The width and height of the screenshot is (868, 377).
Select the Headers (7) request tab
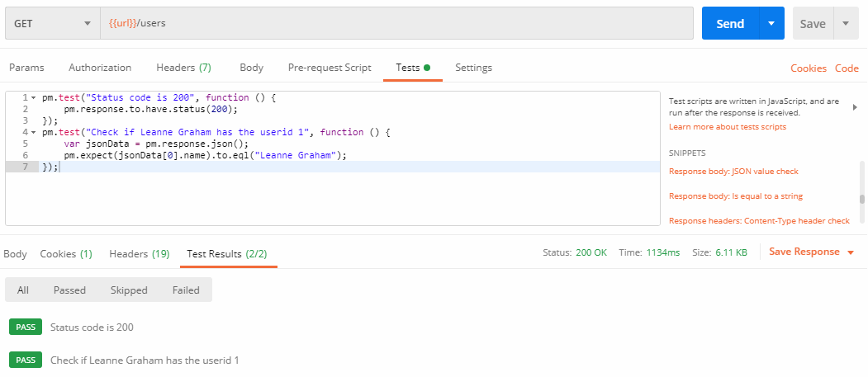tap(183, 68)
